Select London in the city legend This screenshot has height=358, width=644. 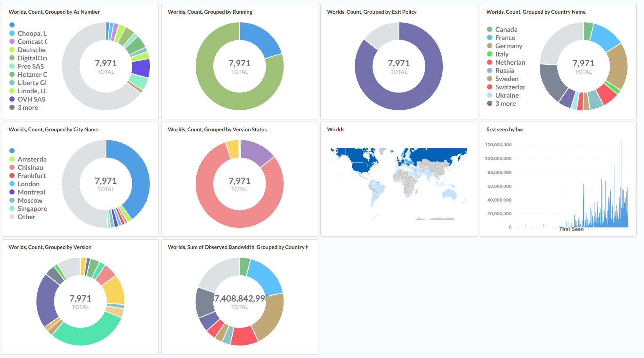[24, 184]
